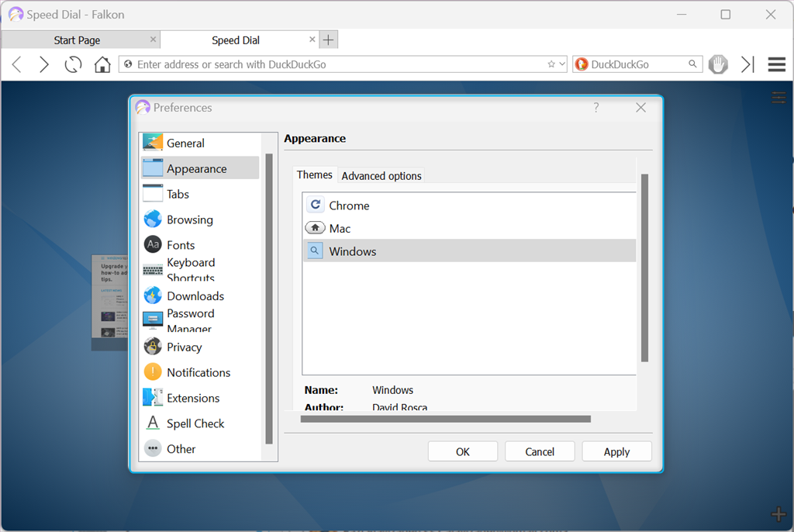Select the Appearance preferences section
The image size is (794, 532).
(x=200, y=168)
